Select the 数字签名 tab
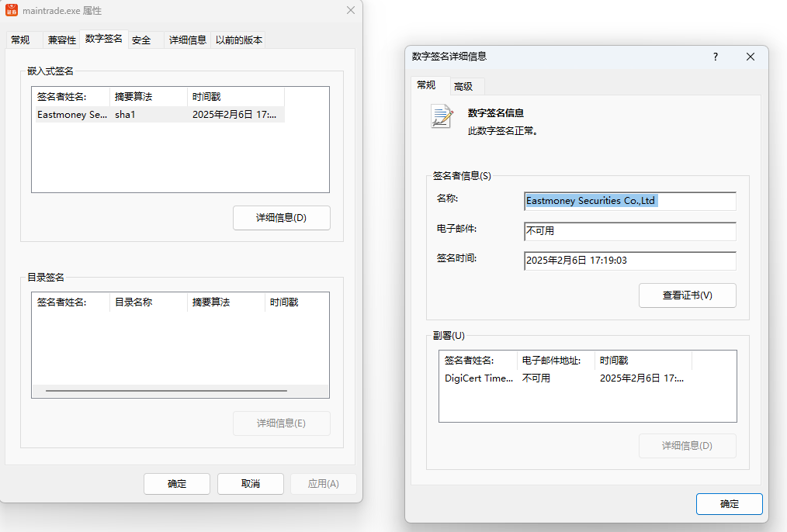 [x=104, y=39]
